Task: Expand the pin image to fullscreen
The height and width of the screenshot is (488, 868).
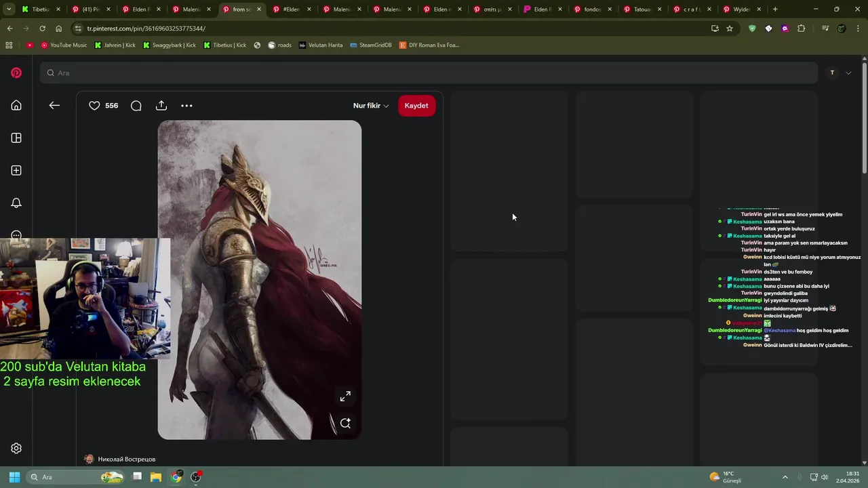Action: pyautogui.click(x=345, y=396)
